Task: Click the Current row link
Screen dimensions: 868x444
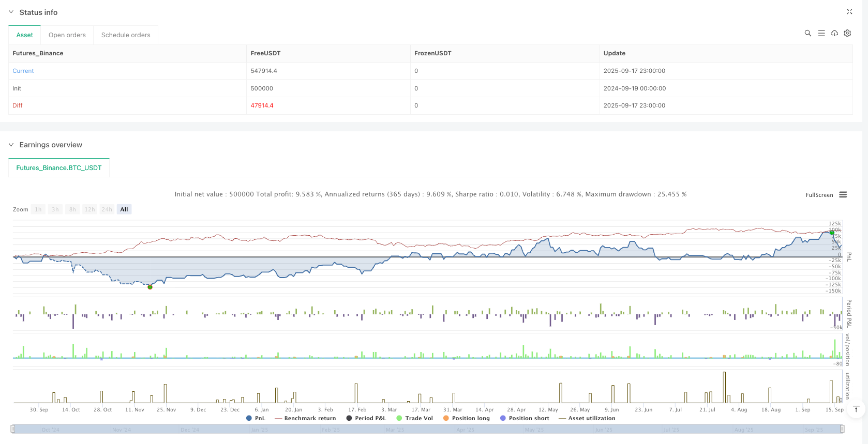Action: 23,71
